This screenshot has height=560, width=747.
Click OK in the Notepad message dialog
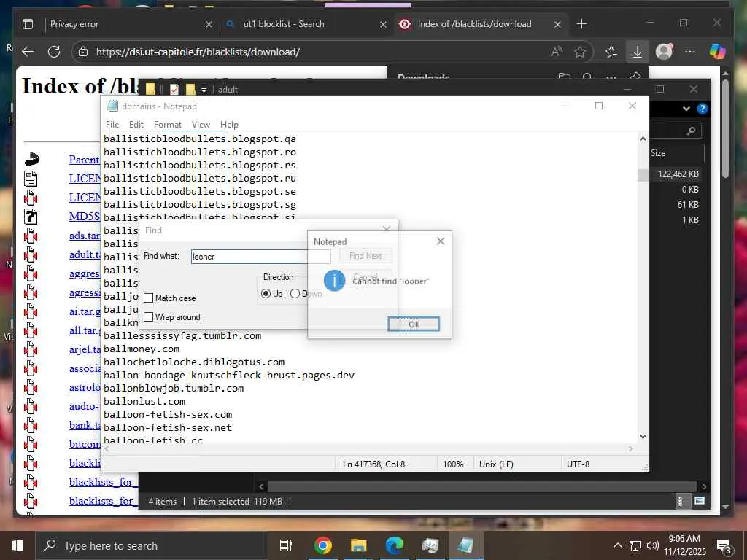click(x=414, y=324)
